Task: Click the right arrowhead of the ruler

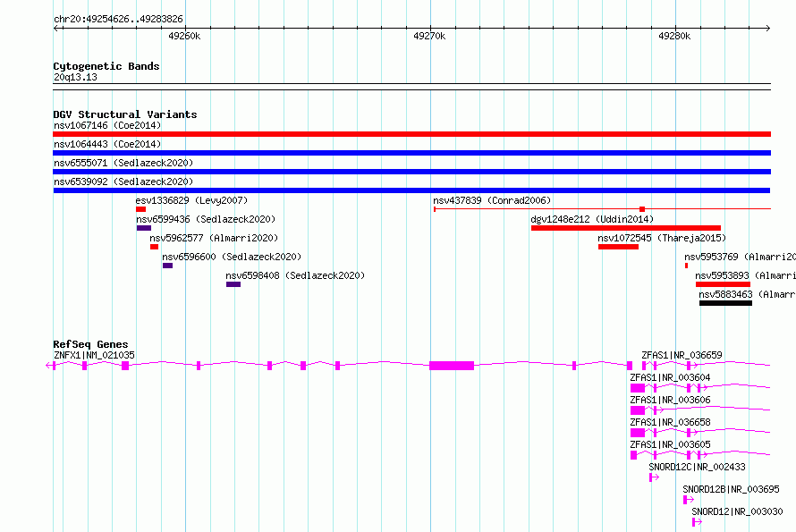Action: (767, 28)
